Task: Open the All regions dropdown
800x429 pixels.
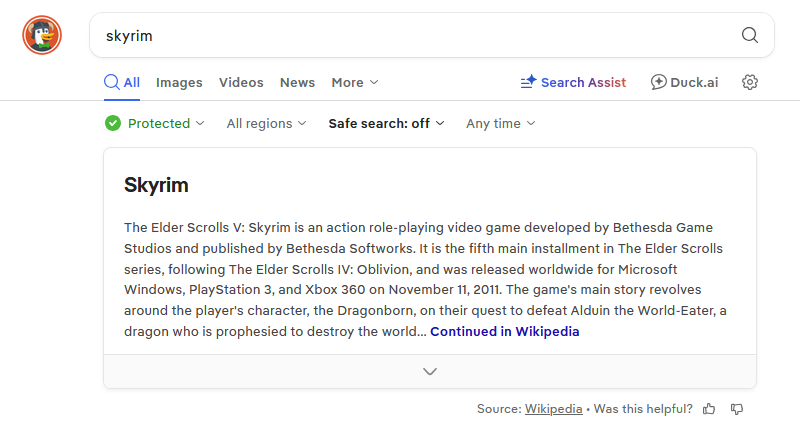Action: (266, 123)
